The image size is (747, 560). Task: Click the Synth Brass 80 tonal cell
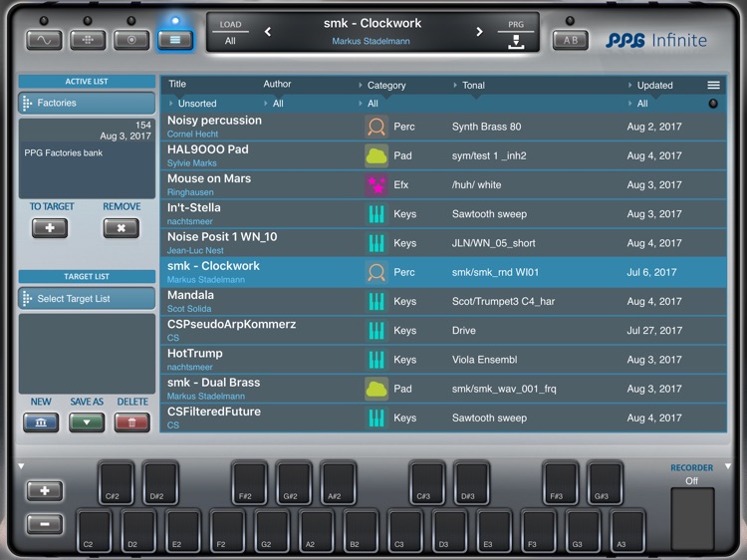click(x=486, y=127)
